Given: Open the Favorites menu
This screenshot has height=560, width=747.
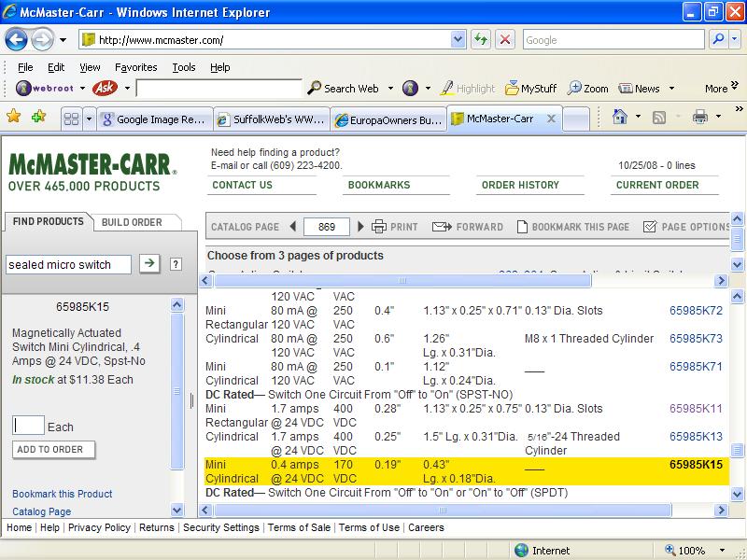Looking at the screenshot, I should [x=135, y=67].
